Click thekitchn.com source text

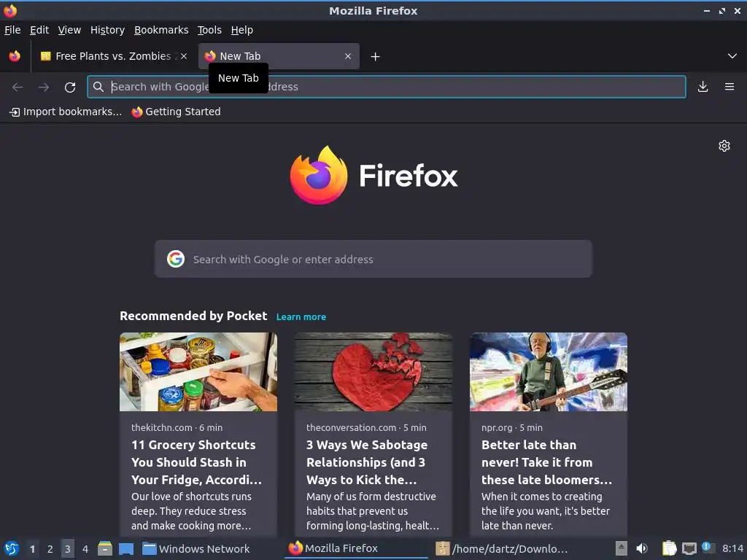tap(161, 427)
